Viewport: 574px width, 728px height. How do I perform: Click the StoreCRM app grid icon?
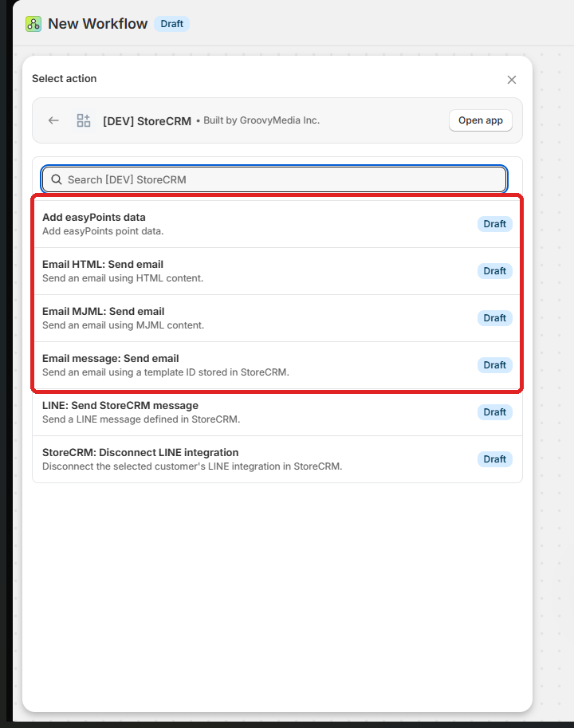tap(84, 120)
